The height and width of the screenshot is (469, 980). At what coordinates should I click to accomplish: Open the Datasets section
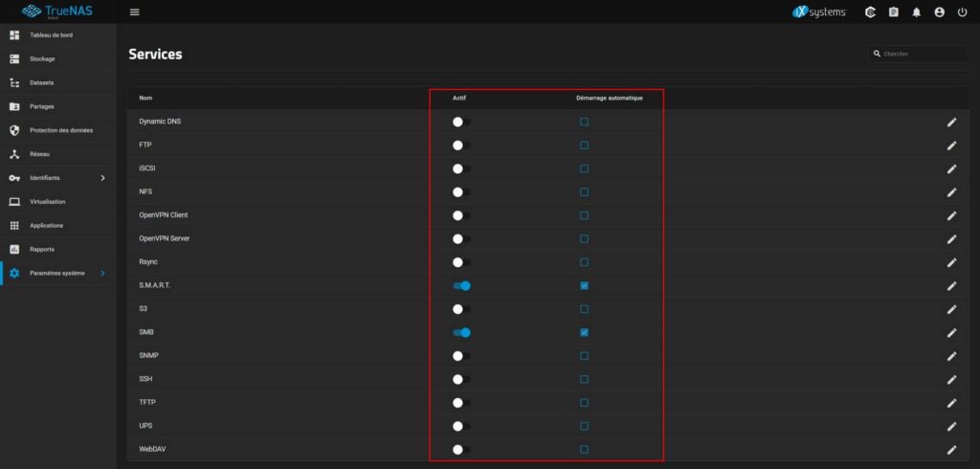(58, 82)
